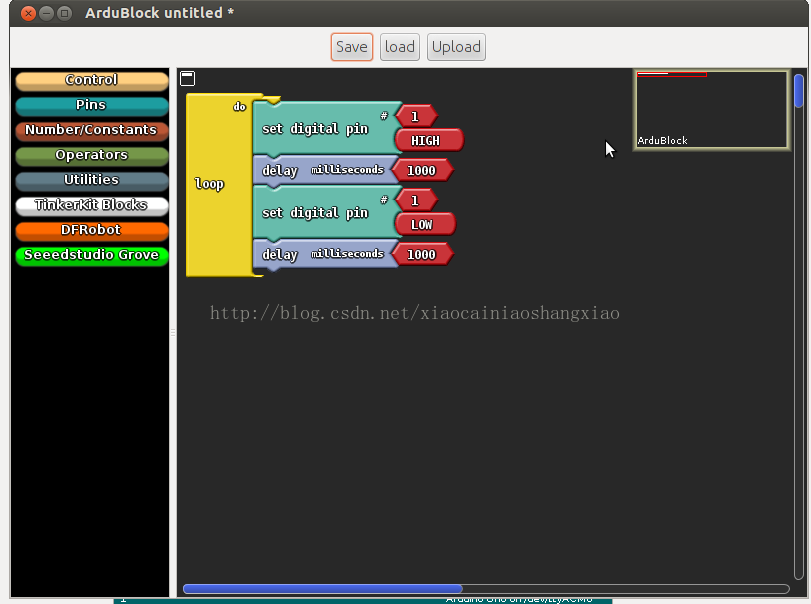The height and width of the screenshot is (604, 811).
Task: Select the yellow loop block
Action: point(217,185)
